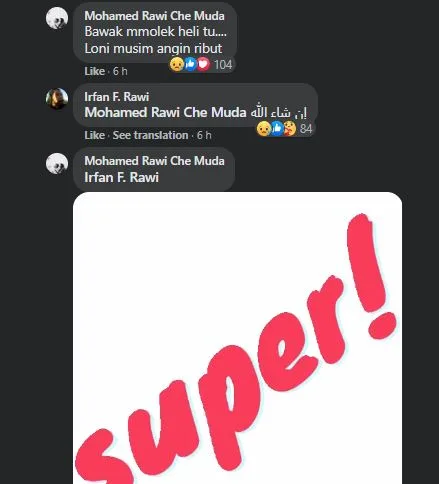The image size is (439, 484).
Task: Click the tagged Irfan F. Rawi mention
Action: pyautogui.click(x=121, y=177)
